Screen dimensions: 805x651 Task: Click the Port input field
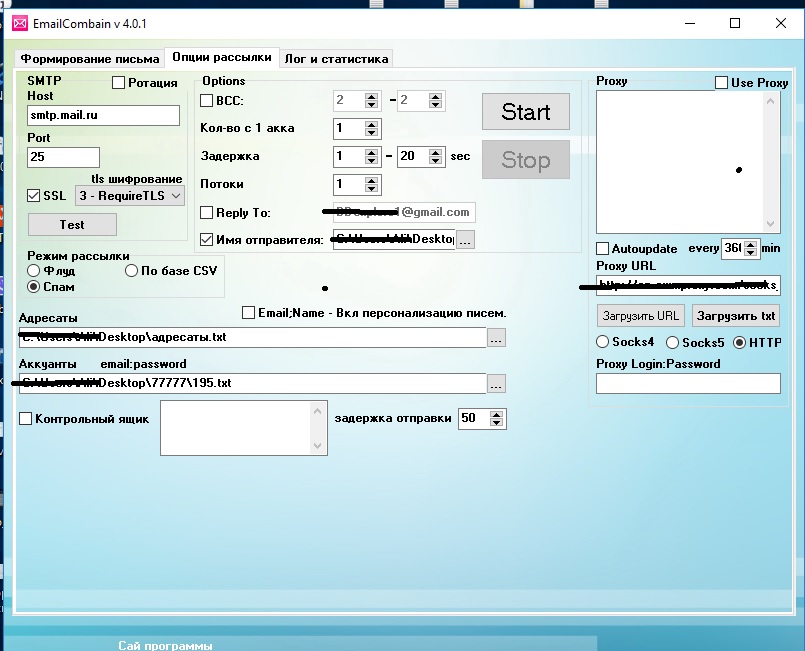point(63,157)
